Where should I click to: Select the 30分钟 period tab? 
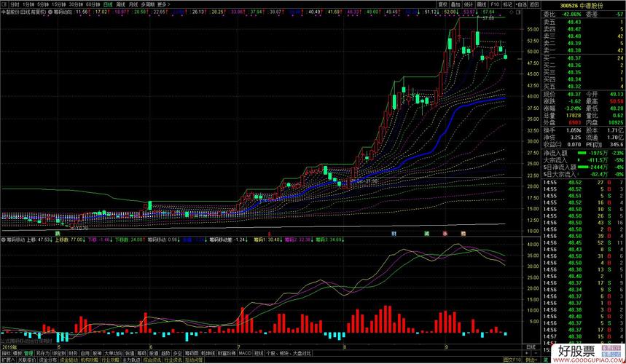(x=75, y=4)
